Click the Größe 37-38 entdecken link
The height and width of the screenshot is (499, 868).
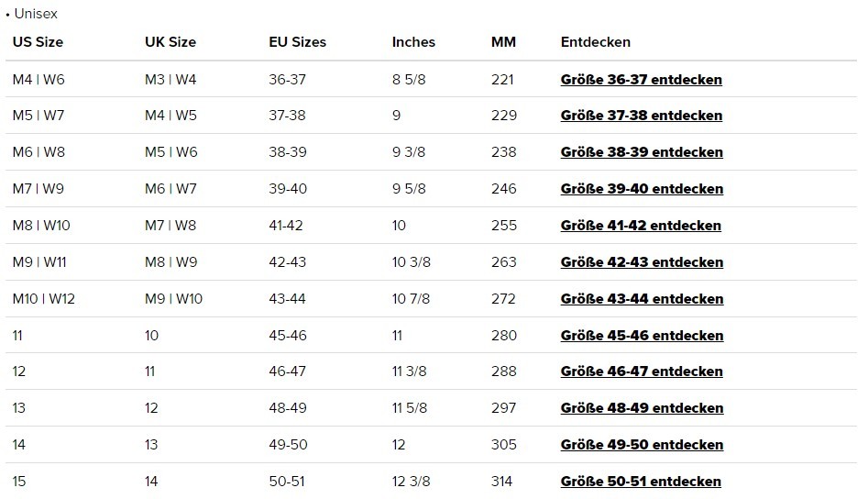641,116
